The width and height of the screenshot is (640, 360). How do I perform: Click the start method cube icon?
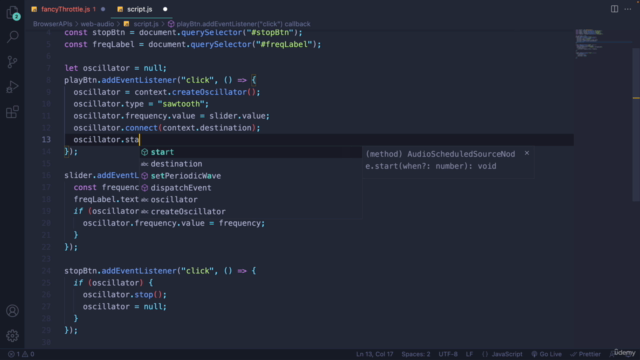tap(144, 152)
